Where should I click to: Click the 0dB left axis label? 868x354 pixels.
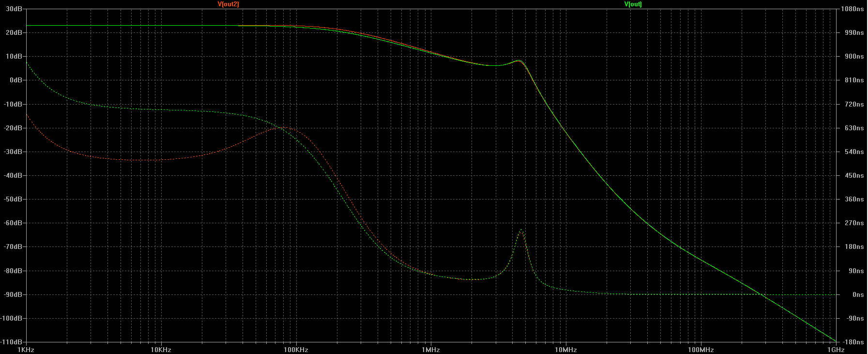pyautogui.click(x=16, y=80)
